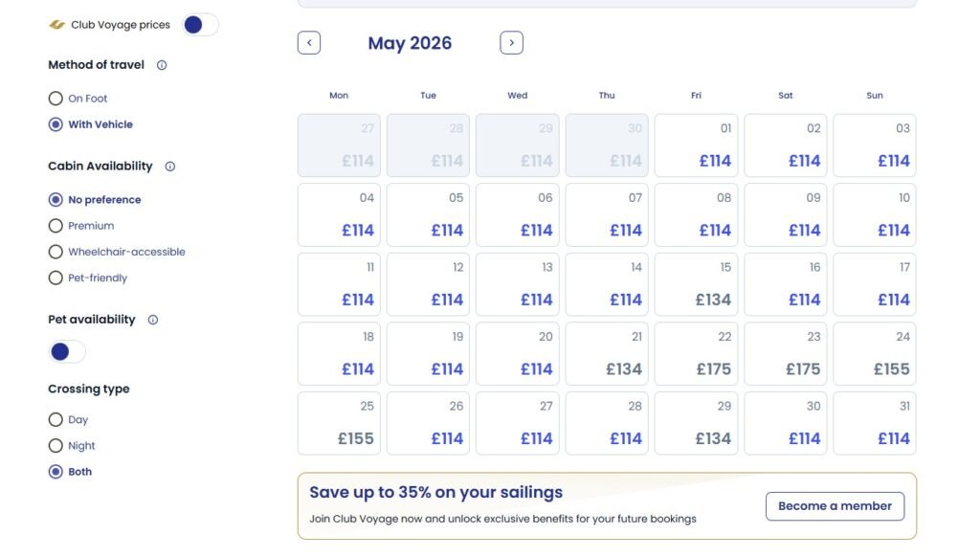Go to the previous month with the left chevron

[308, 42]
